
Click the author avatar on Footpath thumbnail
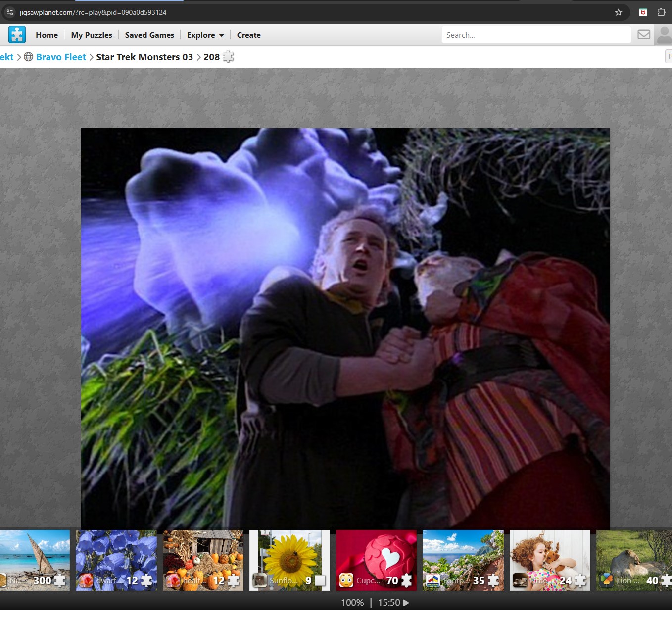(433, 580)
